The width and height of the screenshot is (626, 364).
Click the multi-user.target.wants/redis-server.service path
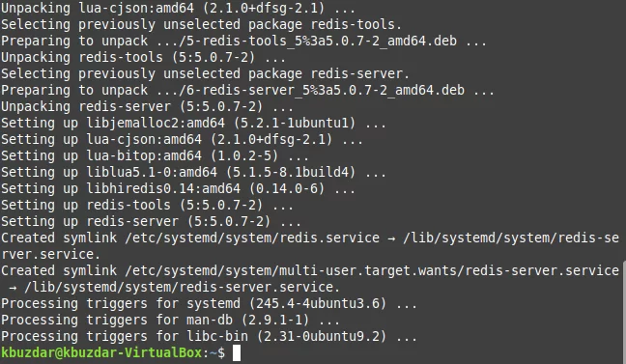pos(449,271)
